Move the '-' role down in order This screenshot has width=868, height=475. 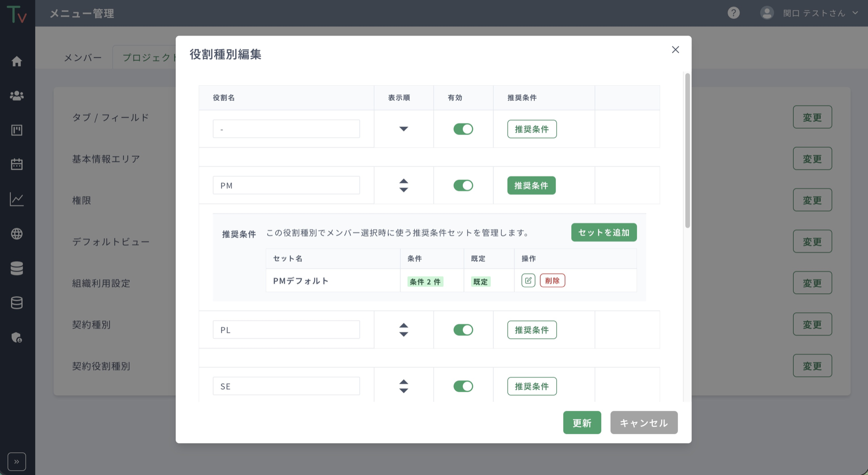(404, 129)
